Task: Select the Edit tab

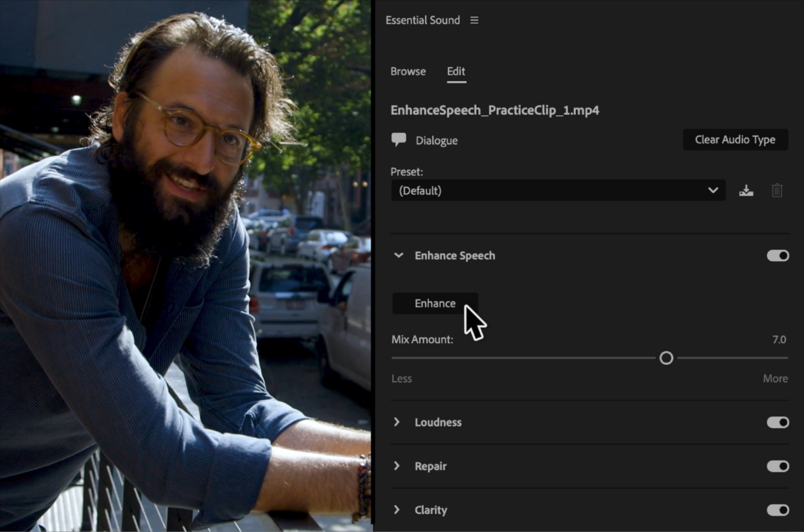Action: coord(456,71)
